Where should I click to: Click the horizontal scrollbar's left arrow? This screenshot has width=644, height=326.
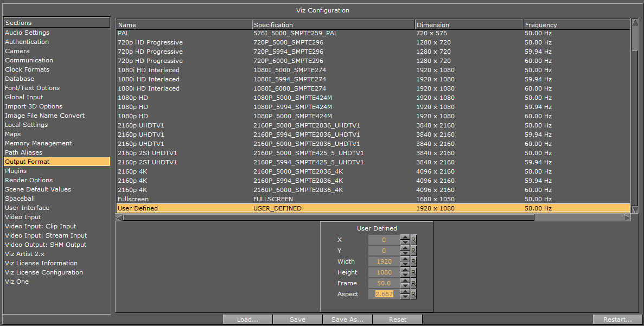pos(119,218)
